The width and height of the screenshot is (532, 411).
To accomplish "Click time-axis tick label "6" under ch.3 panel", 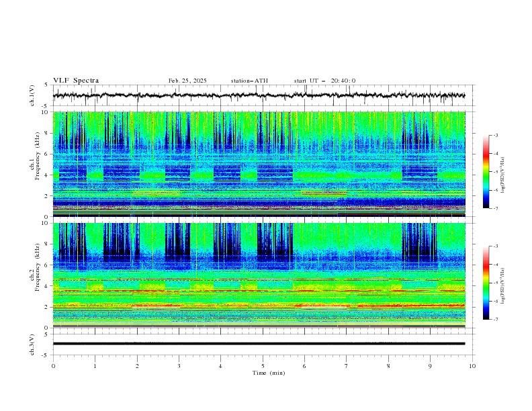I will pos(304,366).
